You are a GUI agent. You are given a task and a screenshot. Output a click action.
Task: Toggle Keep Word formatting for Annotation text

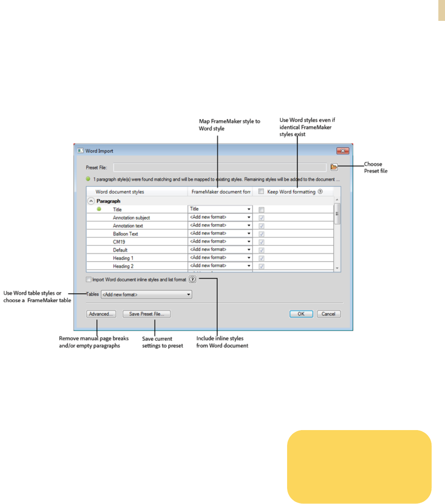[x=261, y=226]
